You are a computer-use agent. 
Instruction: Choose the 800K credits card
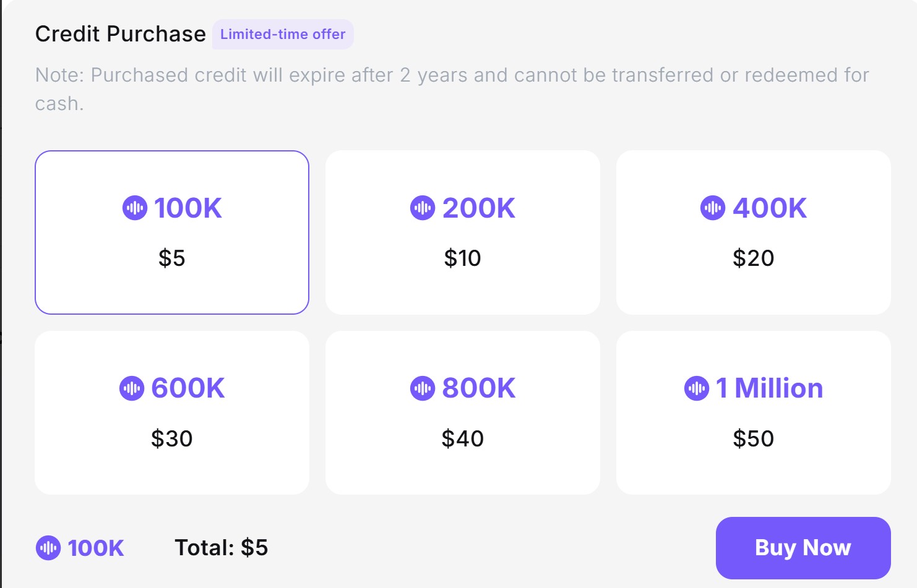coord(463,412)
